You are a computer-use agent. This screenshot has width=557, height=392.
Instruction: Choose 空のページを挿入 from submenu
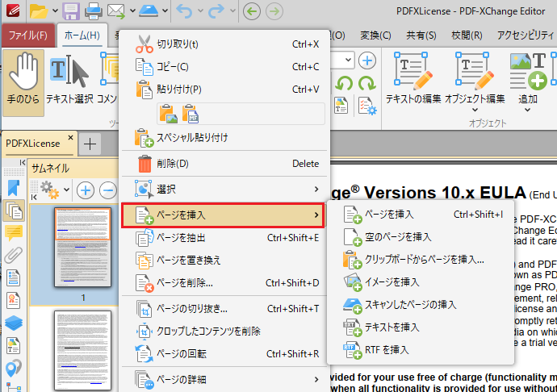click(x=398, y=237)
